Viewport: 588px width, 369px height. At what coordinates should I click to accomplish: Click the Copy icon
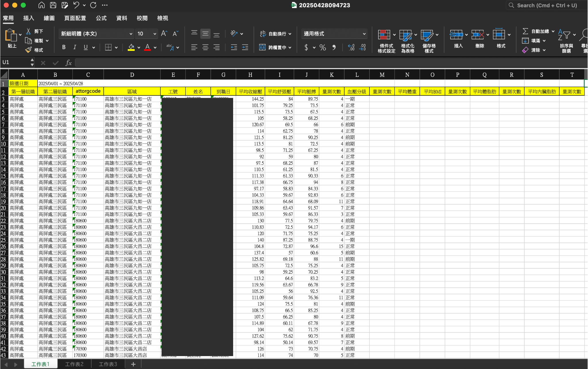click(x=28, y=41)
